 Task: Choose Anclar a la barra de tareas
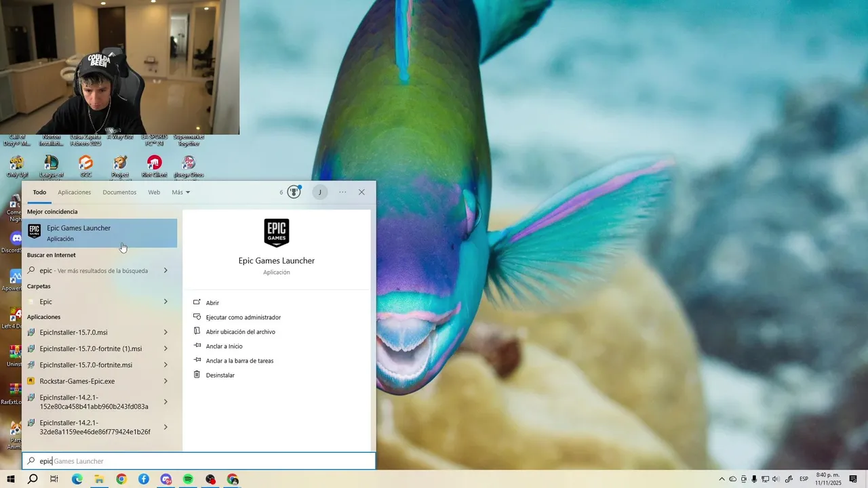[x=239, y=361]
